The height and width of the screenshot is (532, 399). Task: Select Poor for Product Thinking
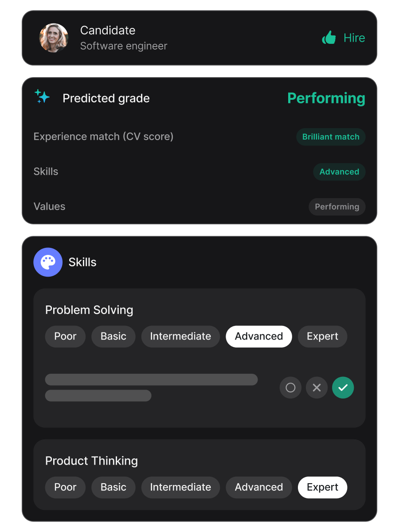pos(65,487)
